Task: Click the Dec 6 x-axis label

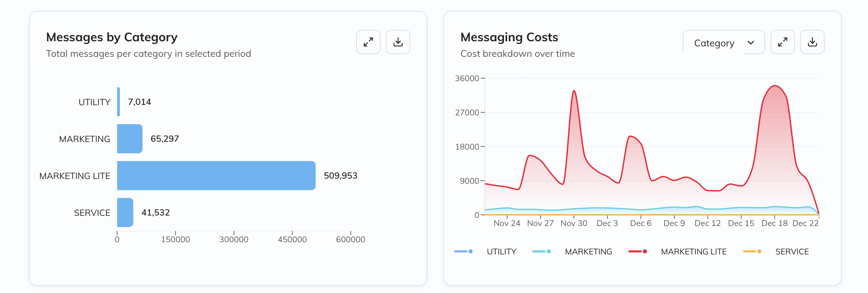Action: tap(641, 223)
